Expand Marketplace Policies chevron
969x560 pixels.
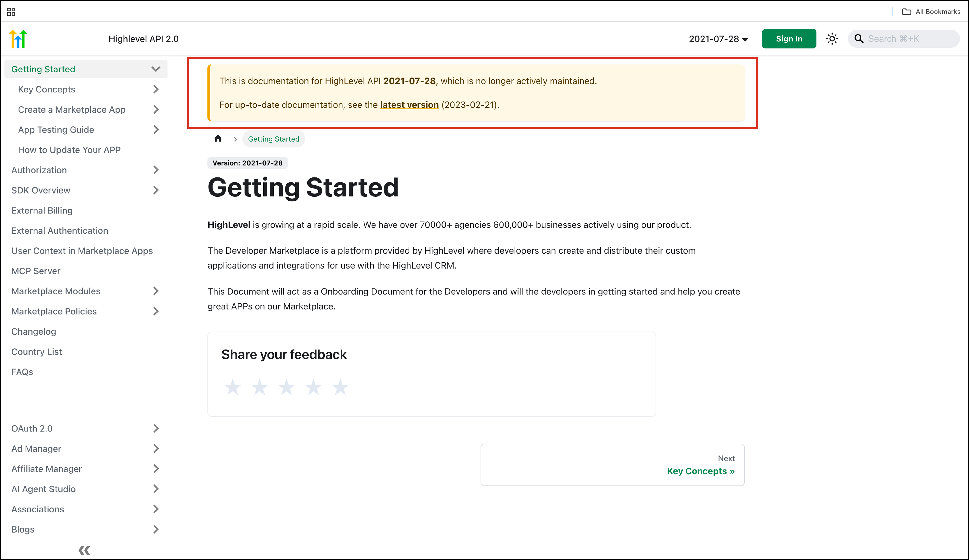156,311
